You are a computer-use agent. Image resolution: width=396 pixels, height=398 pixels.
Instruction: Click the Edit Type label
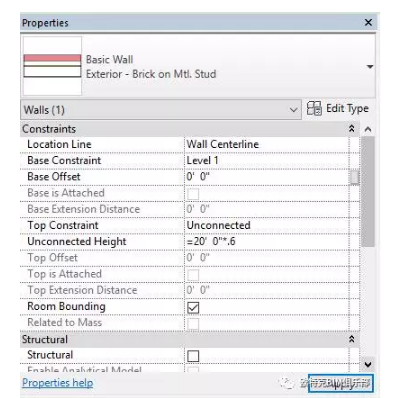click(347, 109)
